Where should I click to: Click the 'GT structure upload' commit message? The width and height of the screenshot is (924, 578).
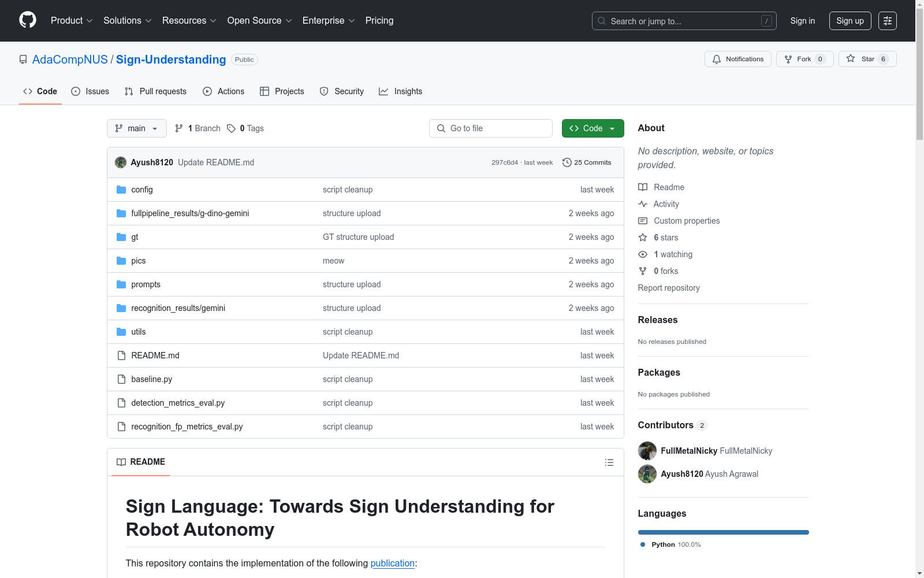click(x=358, y=237)
